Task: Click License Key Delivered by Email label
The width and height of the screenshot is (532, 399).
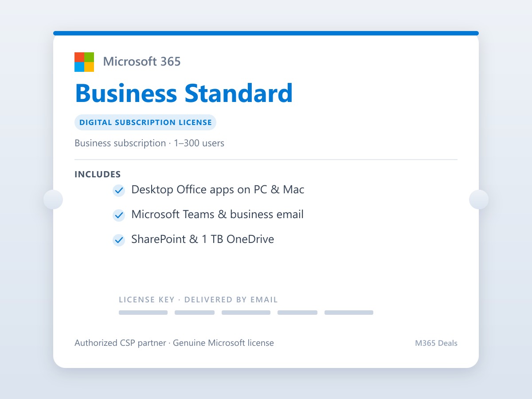Action: 198,300
